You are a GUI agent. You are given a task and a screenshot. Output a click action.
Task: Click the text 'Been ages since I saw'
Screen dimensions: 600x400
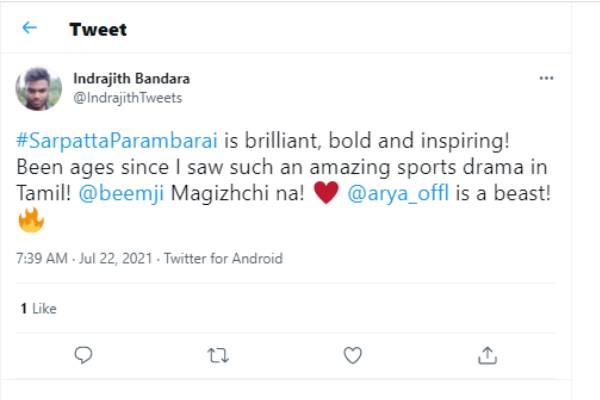point(93,168)
